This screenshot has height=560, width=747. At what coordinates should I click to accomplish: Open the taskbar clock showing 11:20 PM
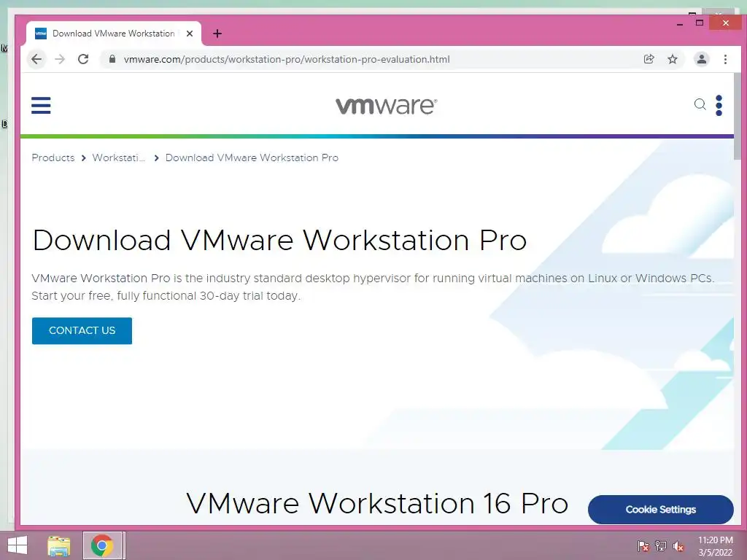(x=715, y=545)
